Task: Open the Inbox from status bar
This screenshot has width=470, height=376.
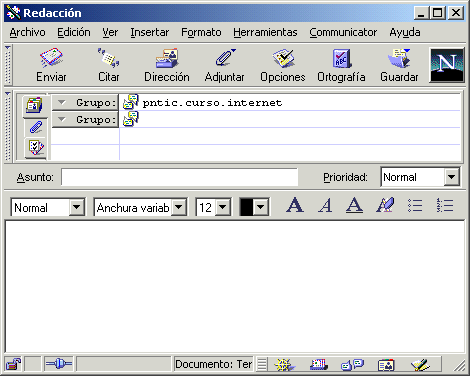Action: [x=319, y=364]
